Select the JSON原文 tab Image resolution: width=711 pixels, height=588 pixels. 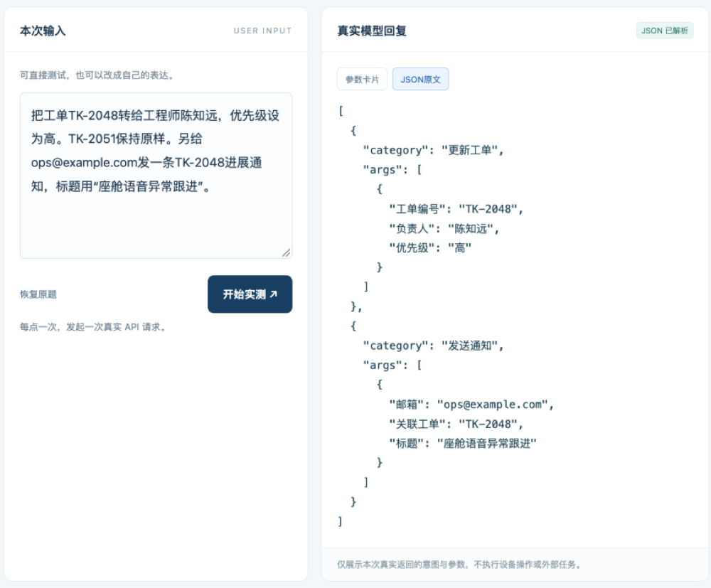tap(420, 80)
